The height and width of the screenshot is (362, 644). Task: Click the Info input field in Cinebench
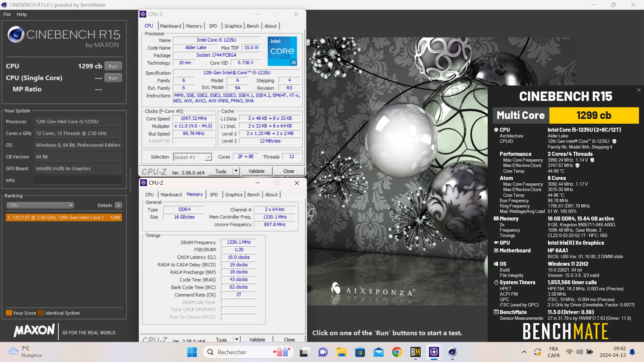(78, 180)
